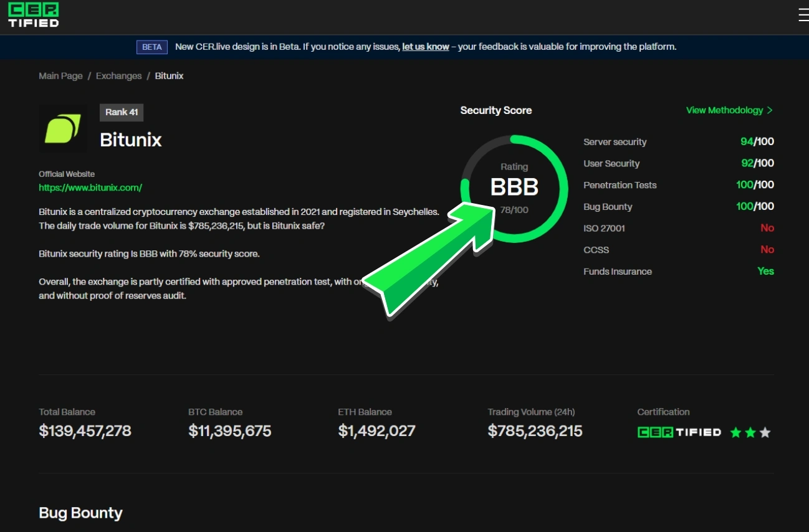
Task: Click the CCSS label
Action: click(x=596, y=250)
